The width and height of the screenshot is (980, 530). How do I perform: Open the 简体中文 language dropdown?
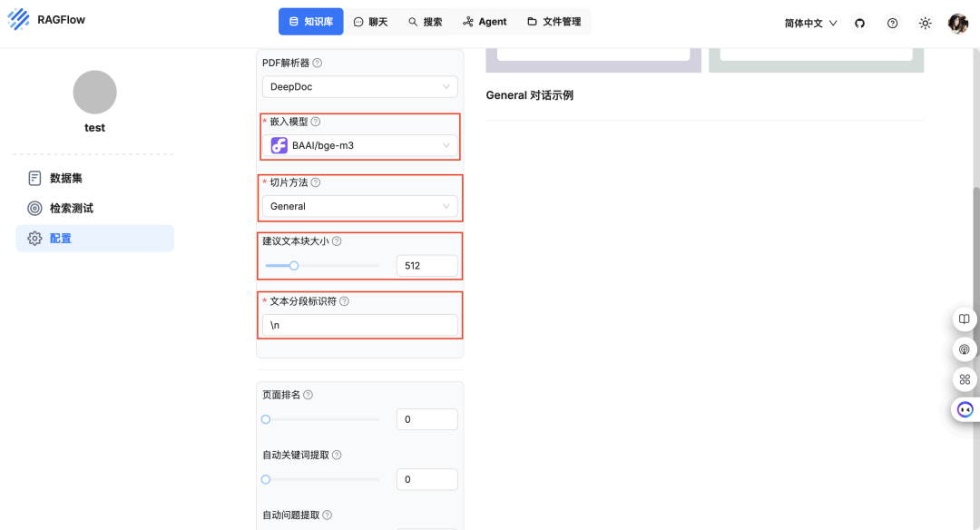tap(810, 23)
